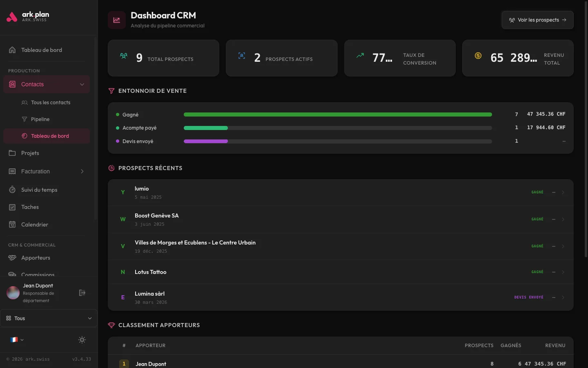The width and height of the screenshot is (588, 368).
Task: Click the green Gagné progress bar
Action: tap(338, 114)
